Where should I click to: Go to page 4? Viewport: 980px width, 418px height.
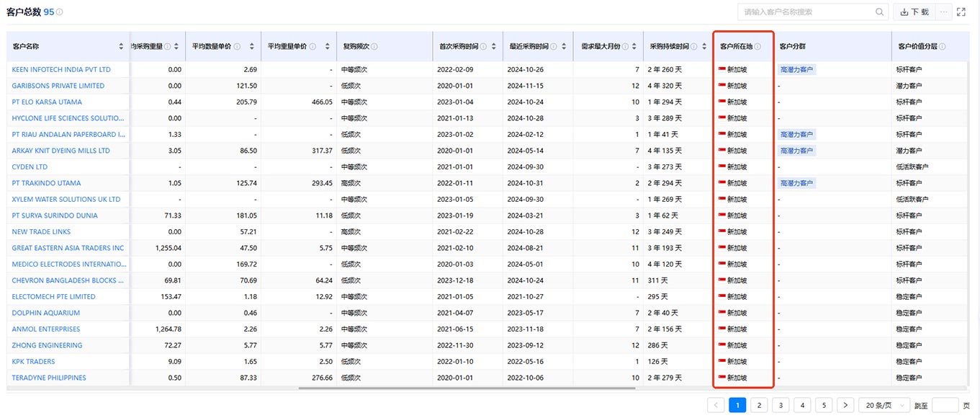click(802, 405)
